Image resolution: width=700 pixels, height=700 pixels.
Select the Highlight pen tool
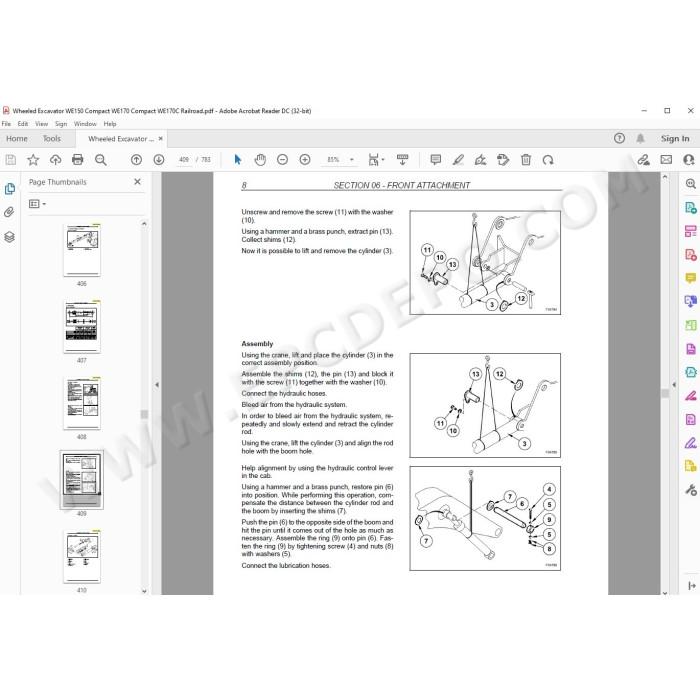[458, 159]
